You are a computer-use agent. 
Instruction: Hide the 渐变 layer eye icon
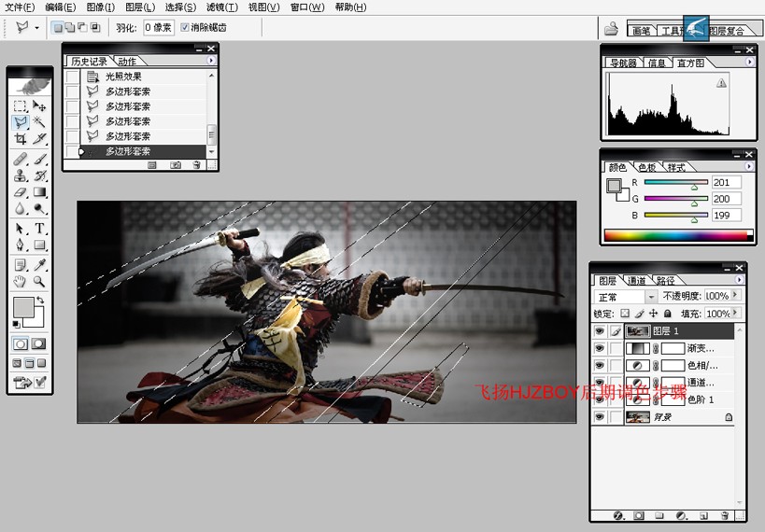coord(599,348)
